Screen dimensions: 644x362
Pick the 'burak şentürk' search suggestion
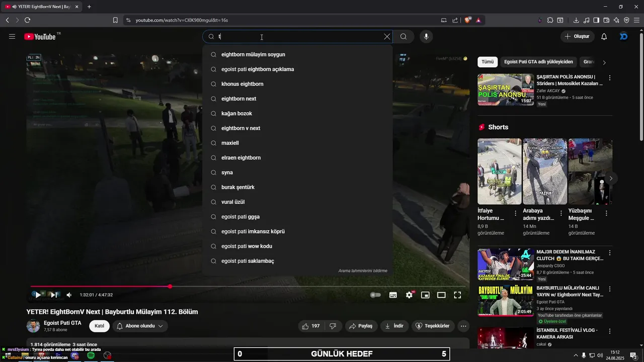point(297,187)
